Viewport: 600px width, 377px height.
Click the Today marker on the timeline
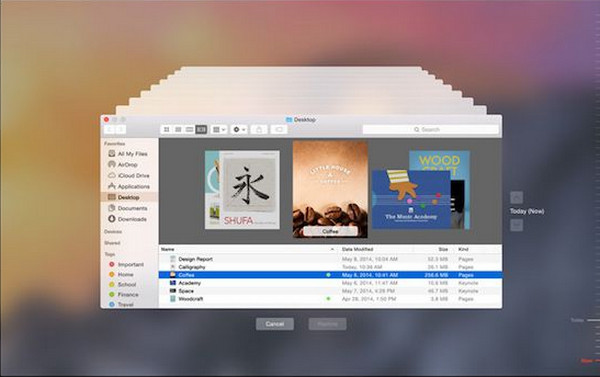[585, 320]
